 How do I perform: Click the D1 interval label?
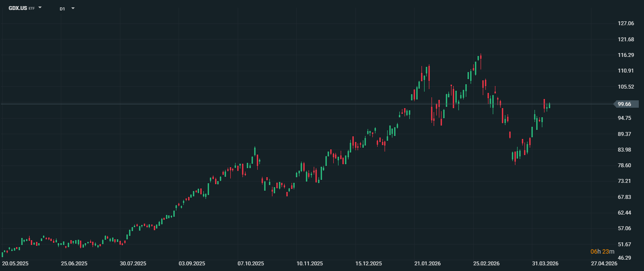[x=62, y=9]
